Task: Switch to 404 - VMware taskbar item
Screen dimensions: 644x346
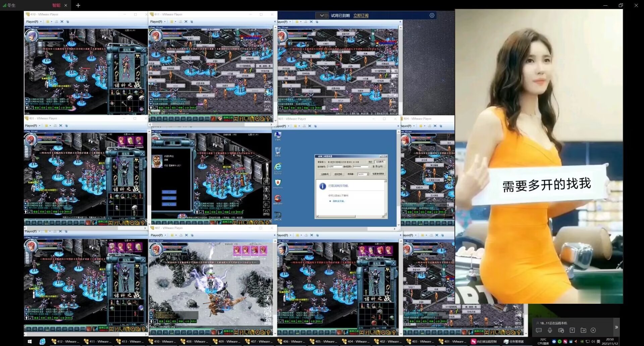Action: (x=355, y=342)
